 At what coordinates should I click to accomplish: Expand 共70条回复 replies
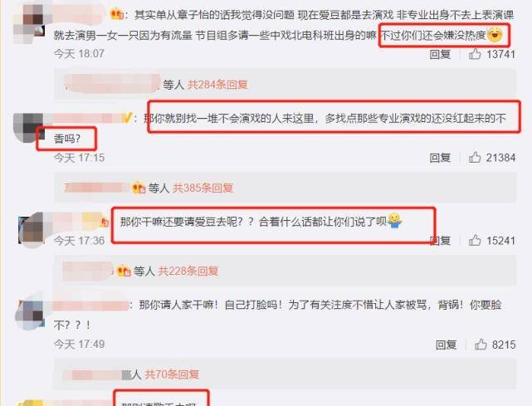[x=172, y=374]
